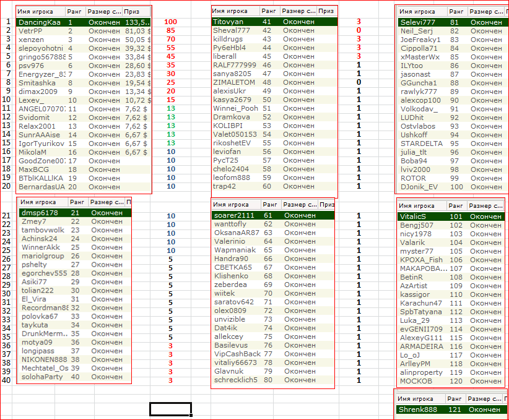Click the highlighted player name dmsp6178
Viewport: 509px width, 420px height.
click(x=40, y=213)
